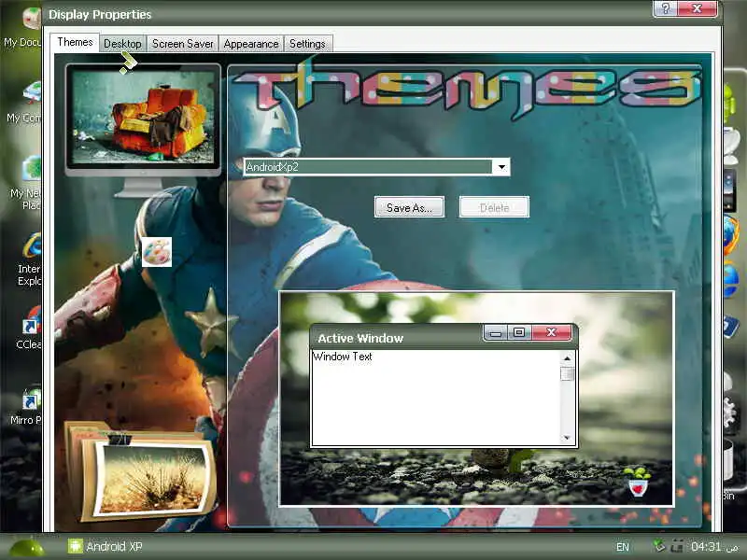Click the green Android robot dock icon

[x=730, y=102]
